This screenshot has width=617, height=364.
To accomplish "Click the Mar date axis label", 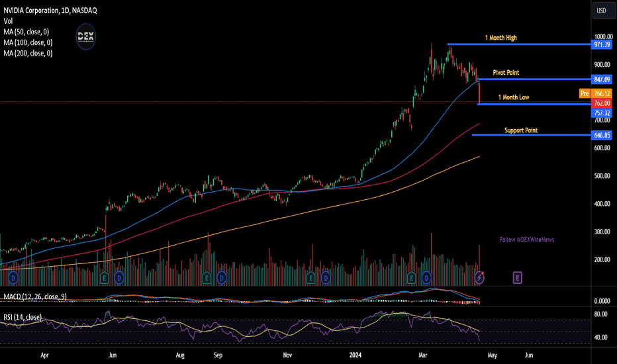I will [x=423, y=355].
